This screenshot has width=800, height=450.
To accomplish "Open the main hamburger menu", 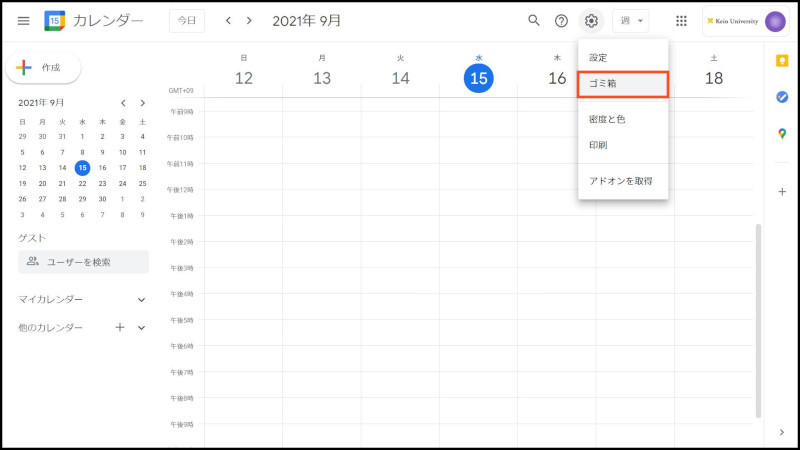I will [x=23, y=20].
